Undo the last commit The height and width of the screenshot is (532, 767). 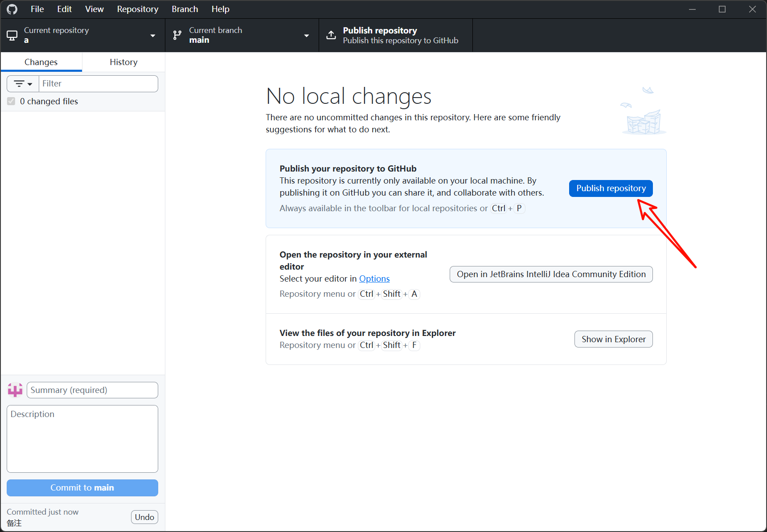click(x=144, y=517)
